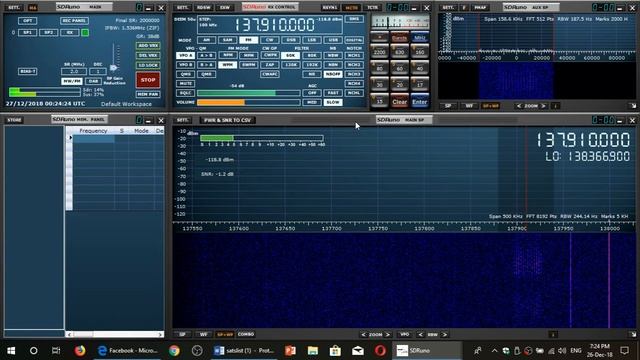Click the red STOP button
The image size is (640, 360).
tap(148, 80)
